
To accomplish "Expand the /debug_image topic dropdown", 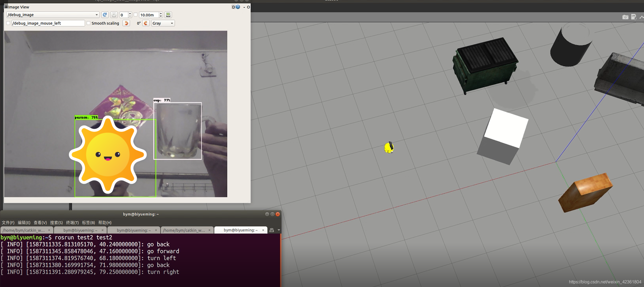I will pyautogui.click(x=53, y=15).
